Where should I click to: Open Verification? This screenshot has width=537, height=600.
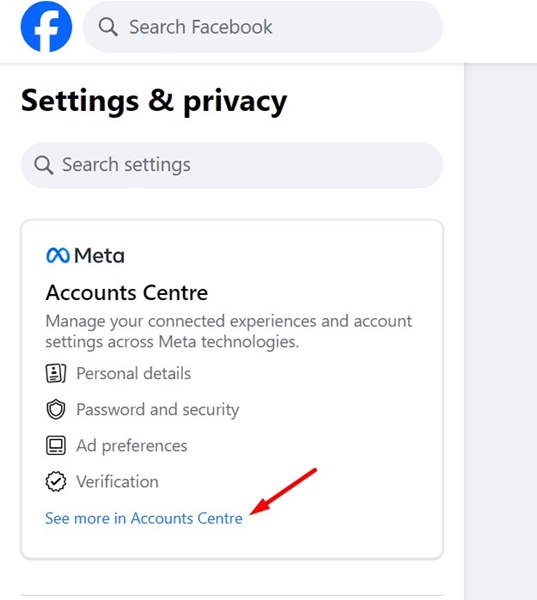(117, 481)
